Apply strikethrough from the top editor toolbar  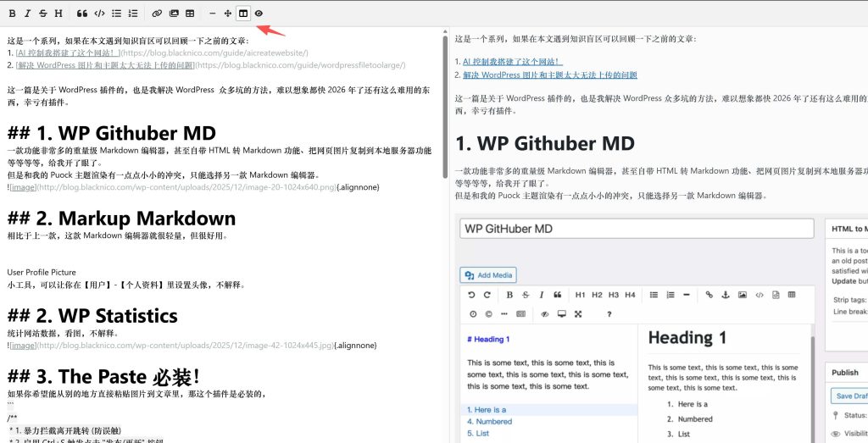pyautogui.click(x=42, y=14)
